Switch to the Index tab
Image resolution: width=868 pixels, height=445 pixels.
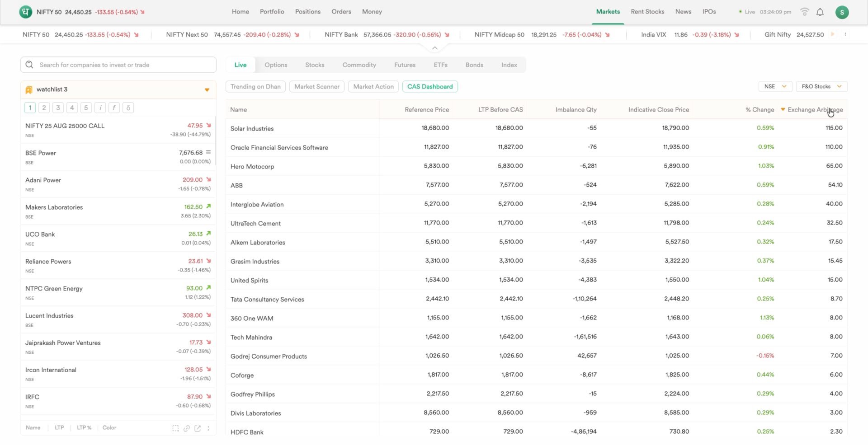pos(509,65)
